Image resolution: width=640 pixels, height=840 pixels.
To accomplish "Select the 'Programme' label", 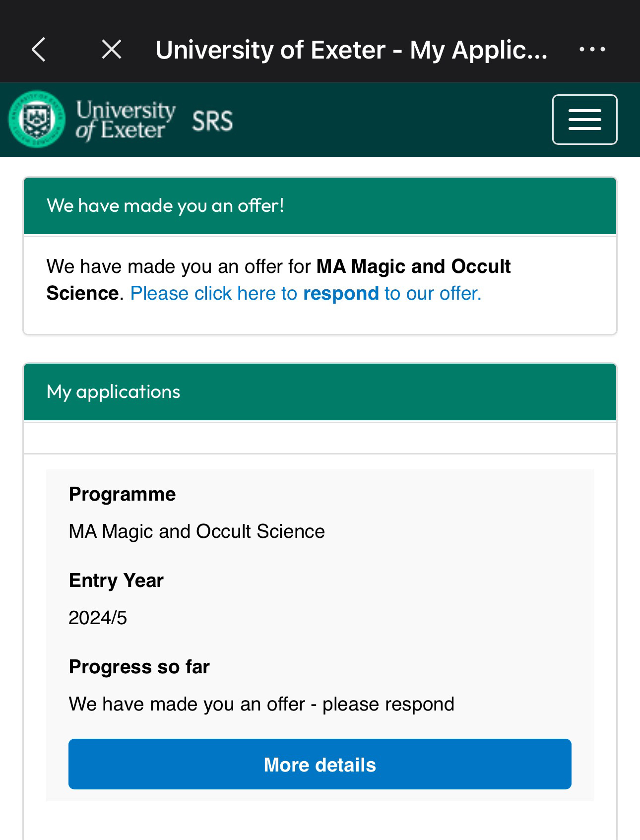I will point(122,494).
